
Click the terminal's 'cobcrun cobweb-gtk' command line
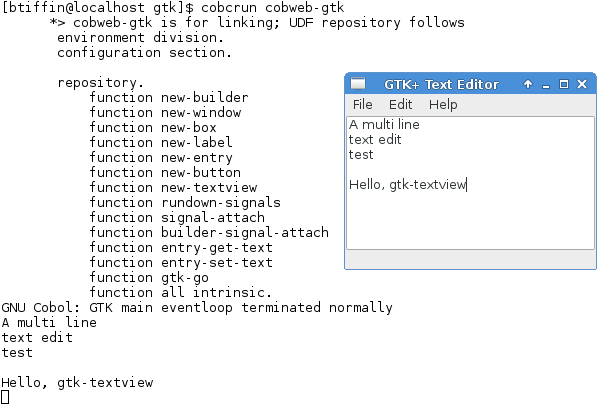coord(273,7)
